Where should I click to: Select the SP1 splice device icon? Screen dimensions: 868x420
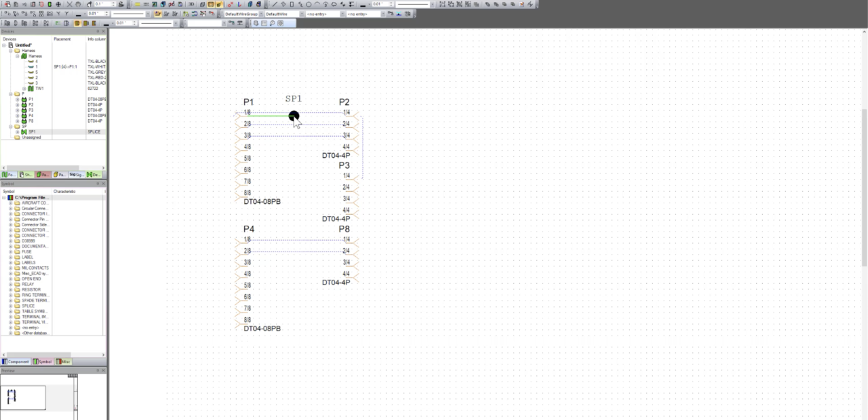24,131
